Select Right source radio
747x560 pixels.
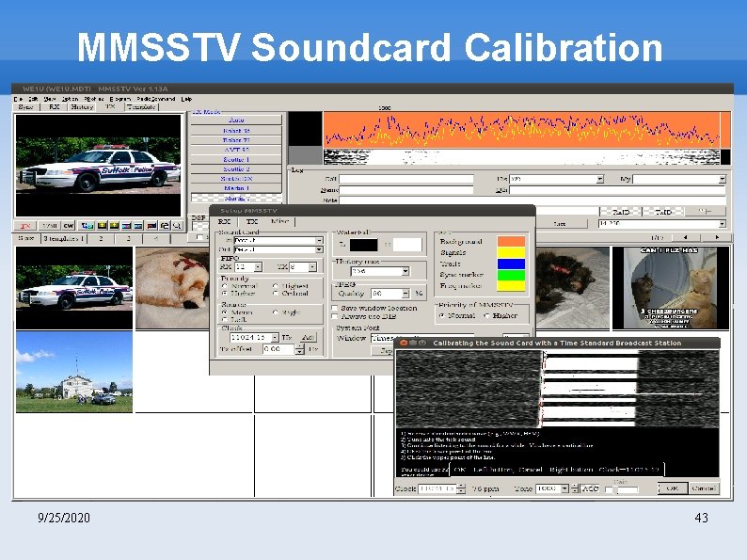(x=275, y=312)
